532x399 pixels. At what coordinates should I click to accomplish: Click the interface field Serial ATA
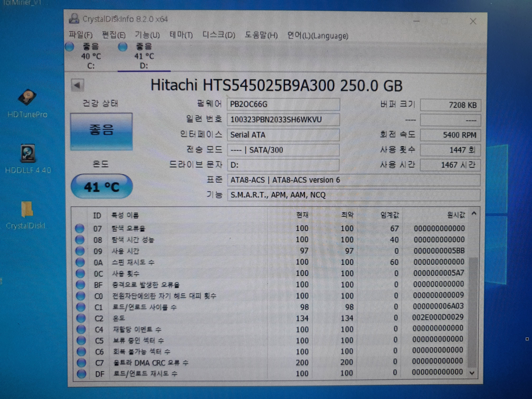pos(283,135)
